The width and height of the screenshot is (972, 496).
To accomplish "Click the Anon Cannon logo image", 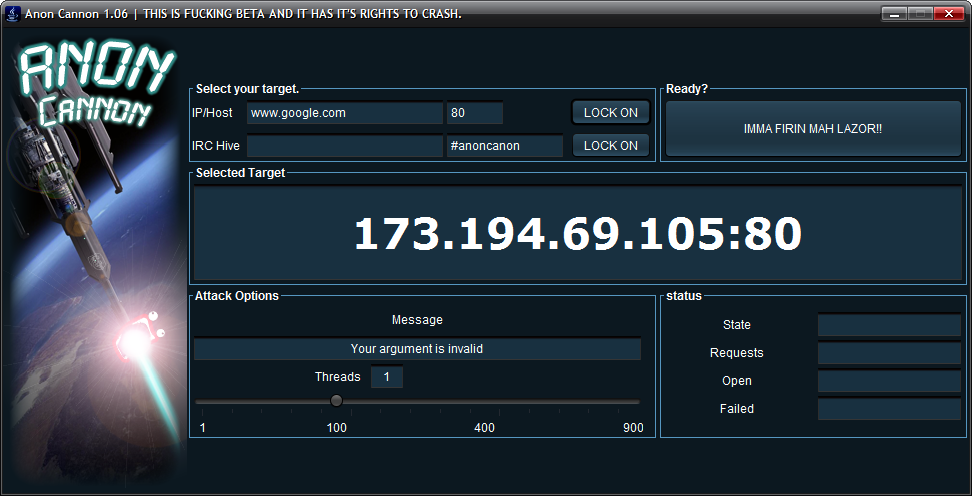I will click(95, 260).
